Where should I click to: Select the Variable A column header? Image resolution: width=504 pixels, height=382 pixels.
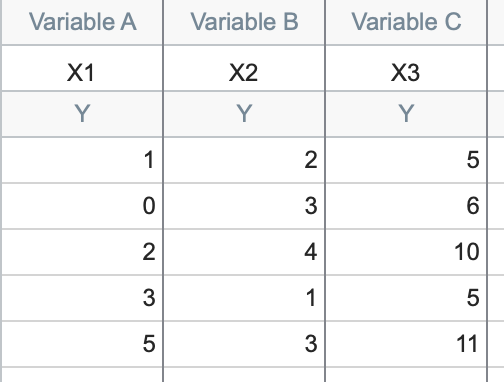[82, 22]
